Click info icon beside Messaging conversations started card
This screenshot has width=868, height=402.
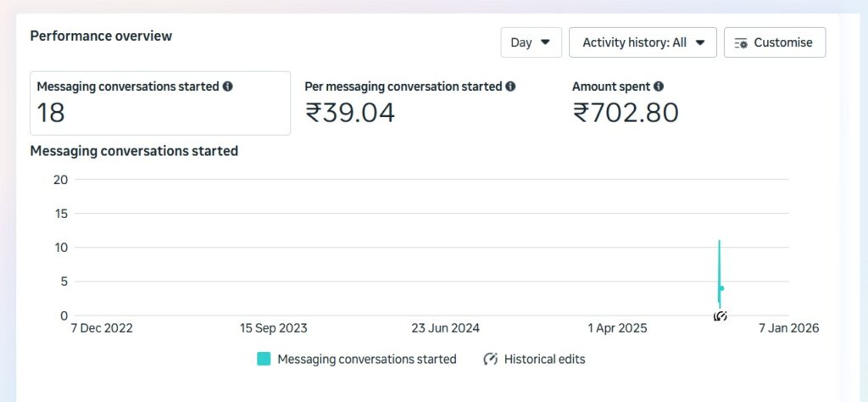pos(228,87)
